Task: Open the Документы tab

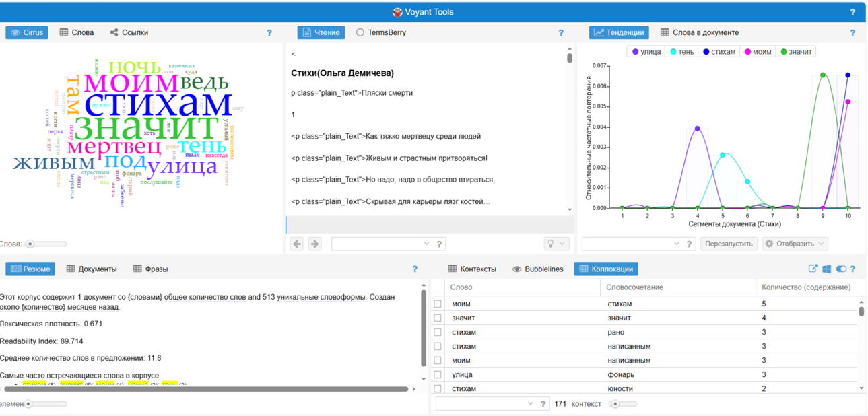Action: (x=91, y=269)
